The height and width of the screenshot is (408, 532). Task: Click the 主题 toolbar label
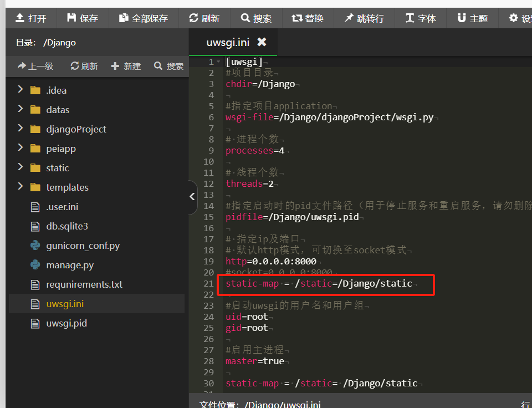(479, 18)
